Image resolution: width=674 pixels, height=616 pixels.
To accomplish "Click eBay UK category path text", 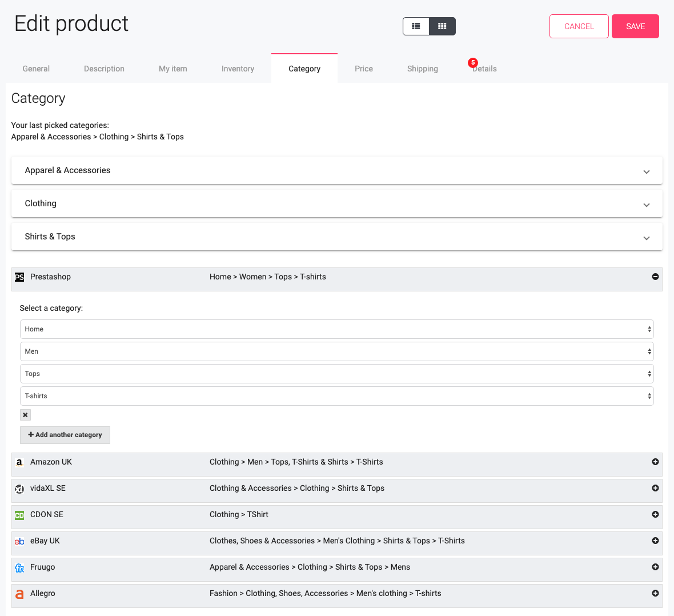I will 337,541.
